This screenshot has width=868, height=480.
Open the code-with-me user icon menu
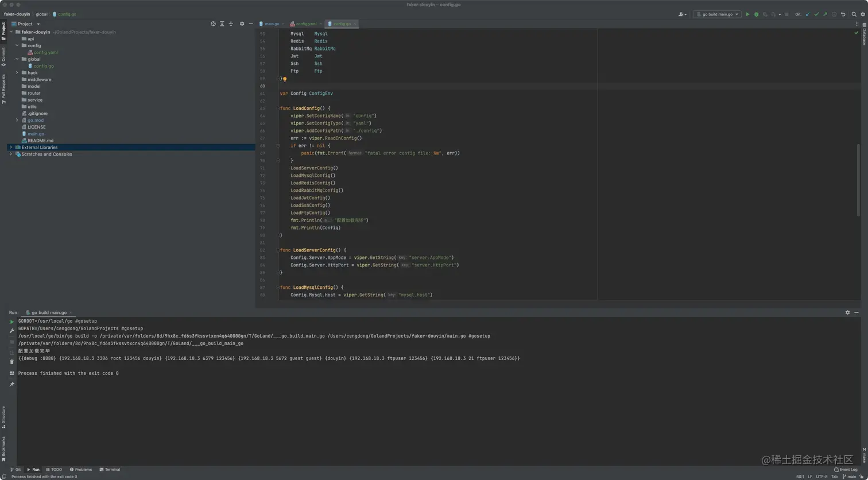pyautogui.click(x=682, y=14)
